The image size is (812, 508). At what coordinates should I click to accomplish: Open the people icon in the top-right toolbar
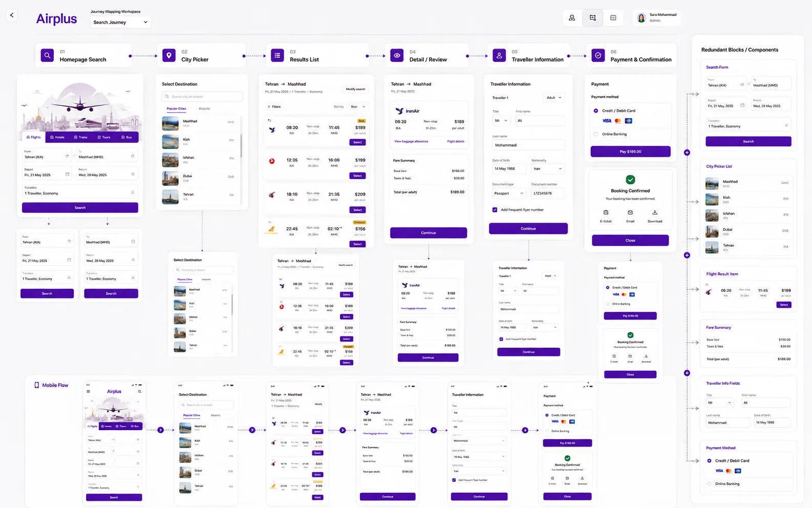tap(572, 18)
